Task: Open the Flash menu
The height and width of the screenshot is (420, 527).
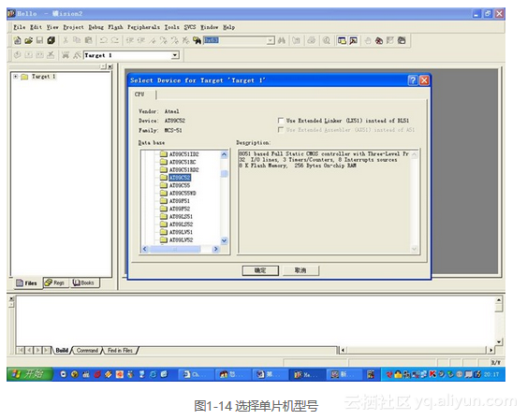Action: tap(115, 27)
